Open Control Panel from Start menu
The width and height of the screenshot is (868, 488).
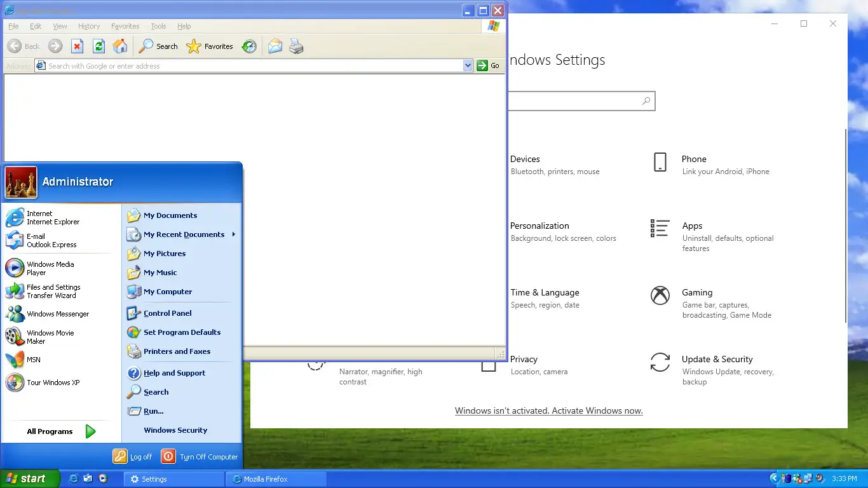click(181, 313)
